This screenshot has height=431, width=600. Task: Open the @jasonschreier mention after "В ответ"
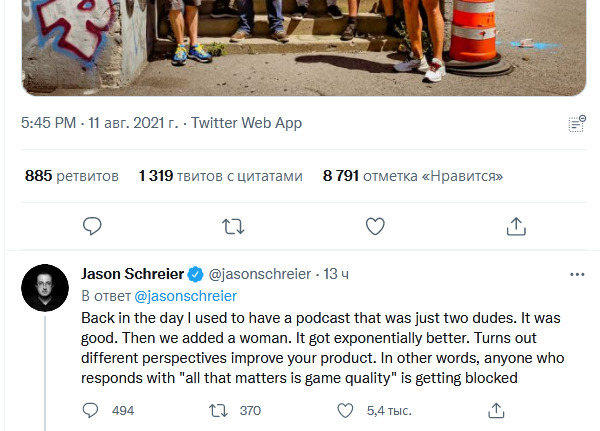(x=185, y=295)
